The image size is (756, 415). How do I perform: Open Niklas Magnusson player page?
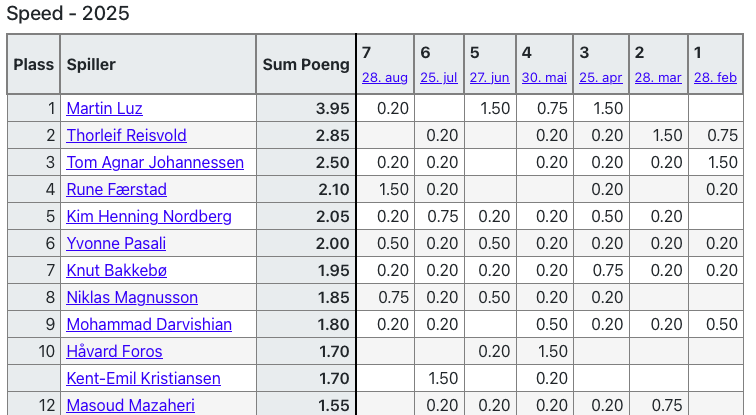[132, 298]
